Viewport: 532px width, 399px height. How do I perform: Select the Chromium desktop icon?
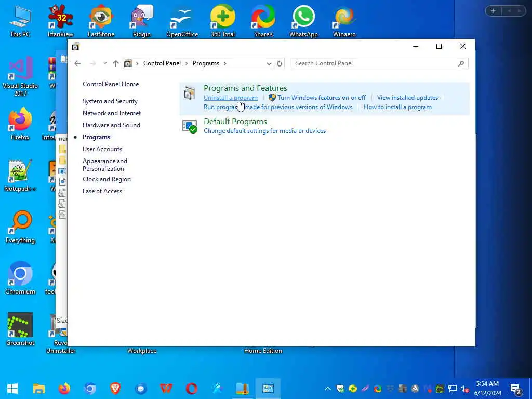point(20,278)
